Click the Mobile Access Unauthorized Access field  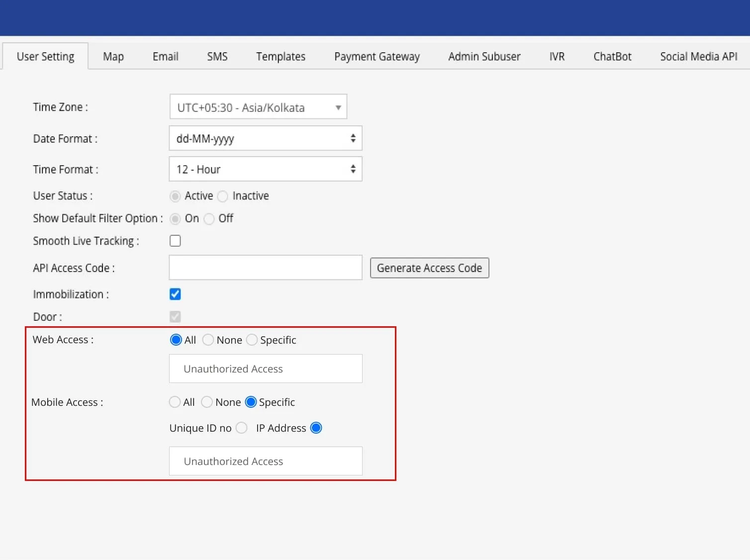(x=265, y=461)
